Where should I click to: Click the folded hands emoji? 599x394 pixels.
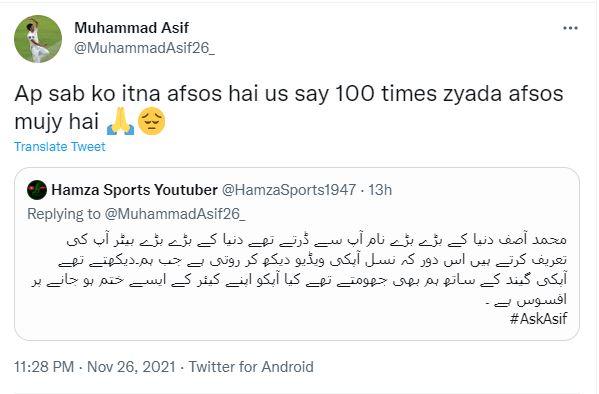[x=120, y=122]
